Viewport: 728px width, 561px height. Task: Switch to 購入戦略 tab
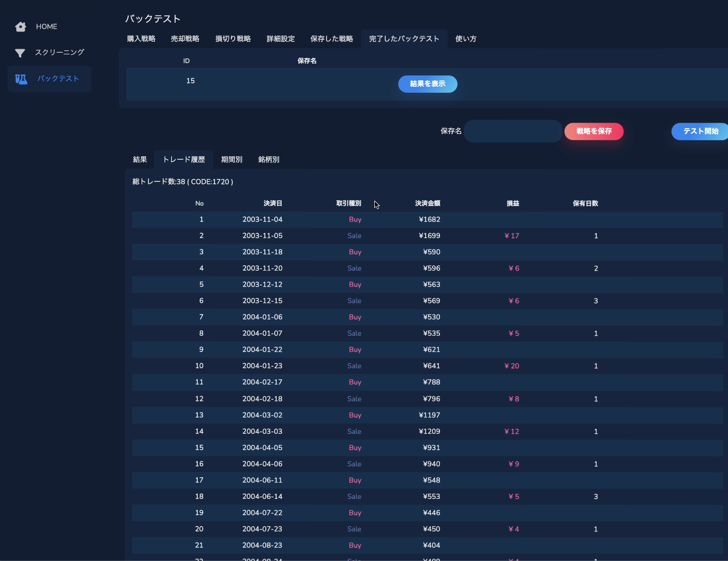141,39
